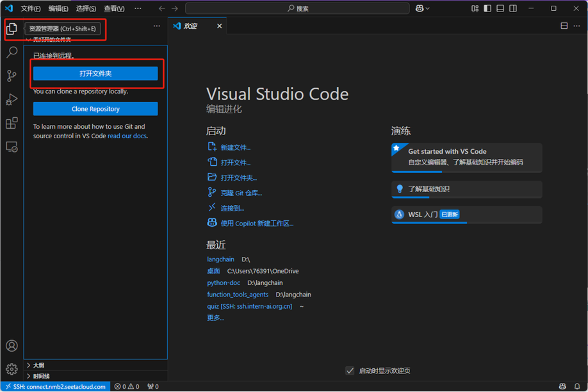The image size is (588, 392).
Task: Open the Search view icon
Action: tap(12, 52)
